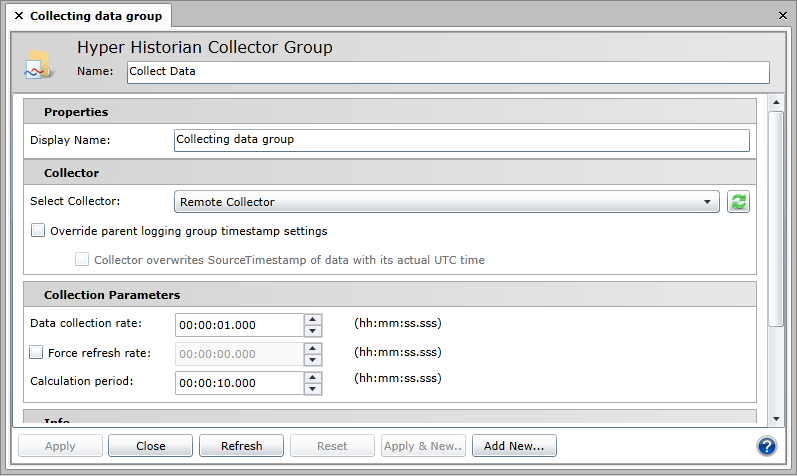Click the Add New... button
This screenshot has height=476, width=797.
(514, 446)
